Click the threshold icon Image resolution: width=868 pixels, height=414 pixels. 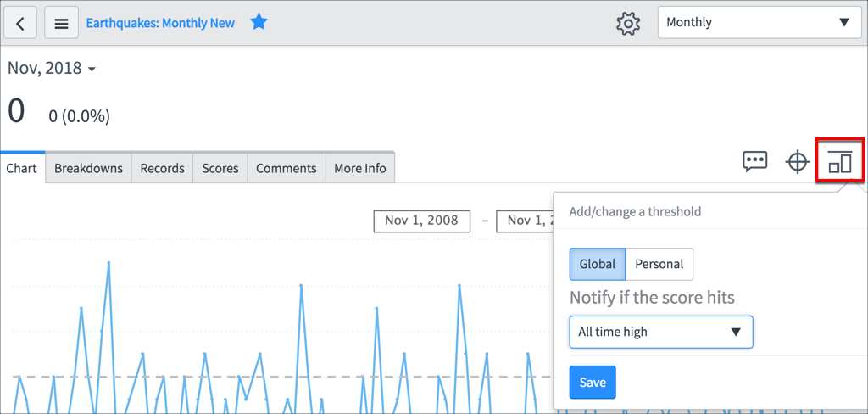pos(839,160)
